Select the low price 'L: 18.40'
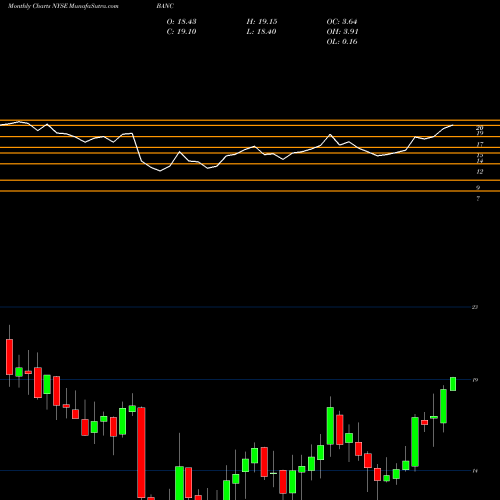This screenshot has width=500, height=500. [262, 32]
